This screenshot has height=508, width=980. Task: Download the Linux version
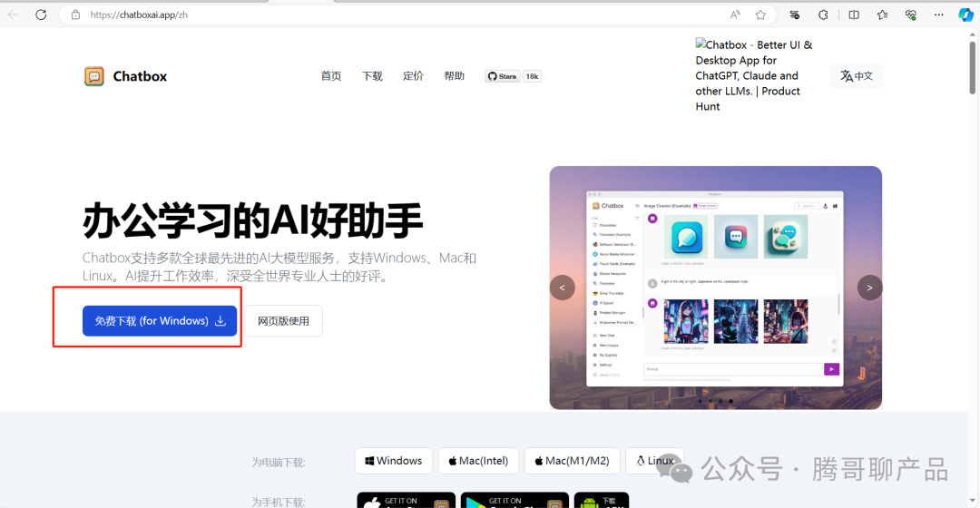[655, 461]
